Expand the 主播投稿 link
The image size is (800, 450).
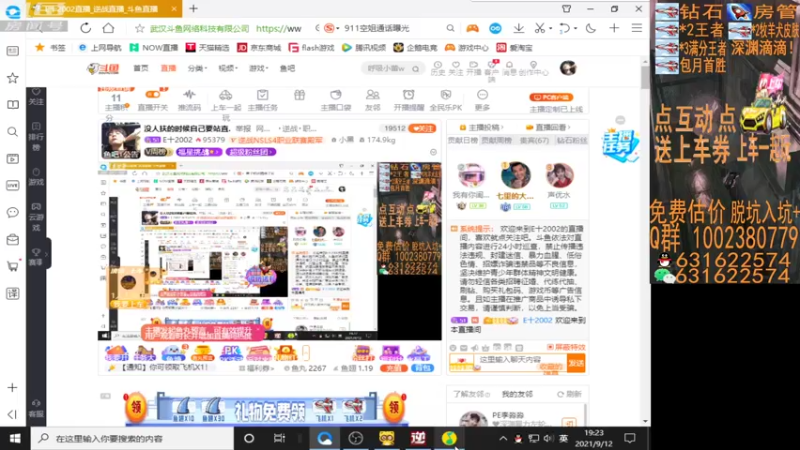[481, 127]
